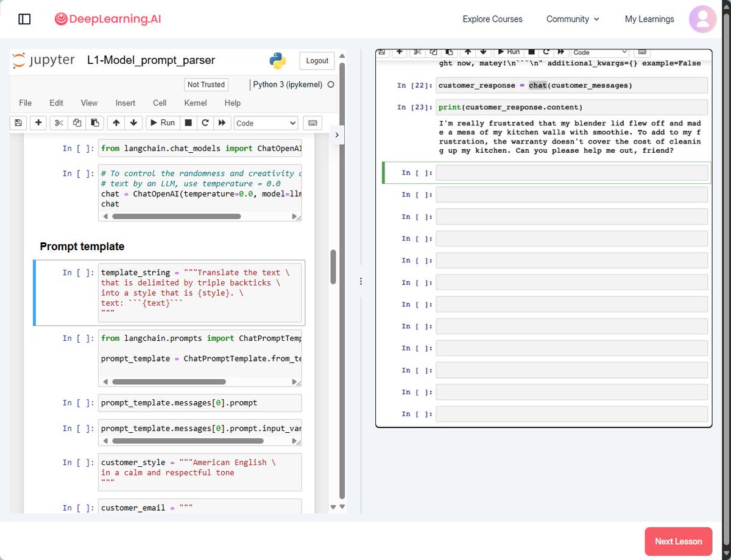Paste cells below in left notebook toolbar
Screen dimensions: 731x560
(x=95, y=123)
